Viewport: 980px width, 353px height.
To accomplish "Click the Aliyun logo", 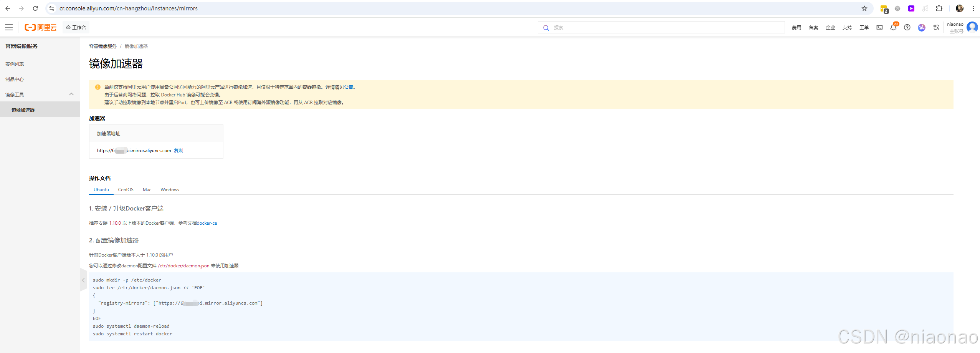I will (41, 27).
